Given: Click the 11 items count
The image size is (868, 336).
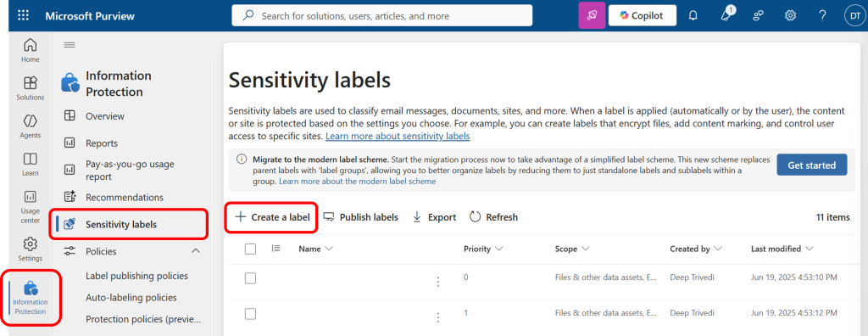Looking at the screenshot, I should (832, 217).
